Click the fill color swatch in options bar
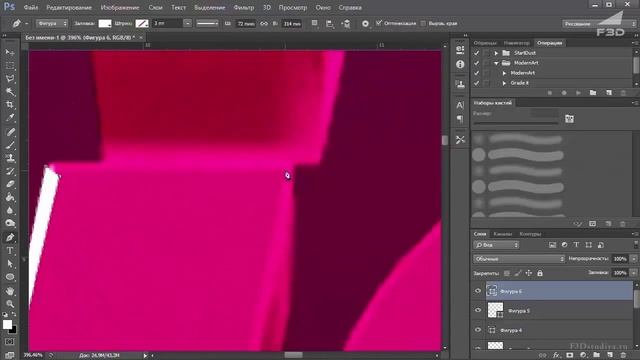Screen dimensions: 640x360 [105, 24]
